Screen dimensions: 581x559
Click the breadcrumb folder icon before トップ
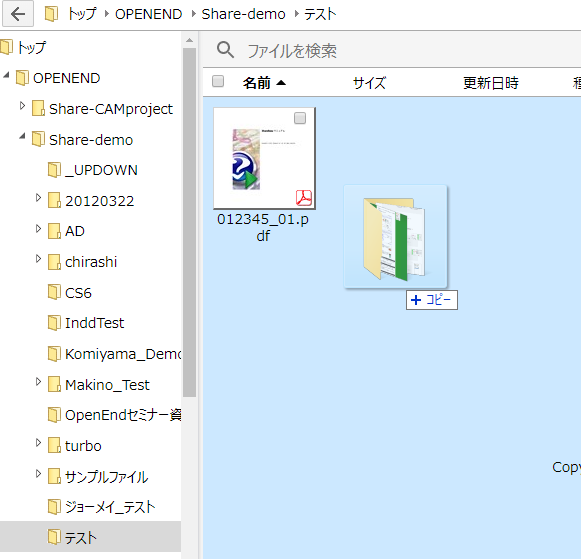tap(52, 14)
